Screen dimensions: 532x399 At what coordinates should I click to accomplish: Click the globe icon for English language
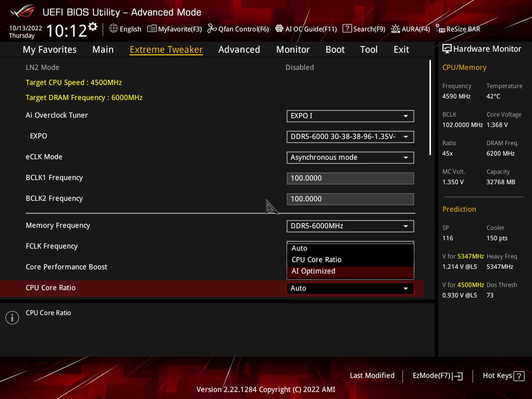(113, 29)
